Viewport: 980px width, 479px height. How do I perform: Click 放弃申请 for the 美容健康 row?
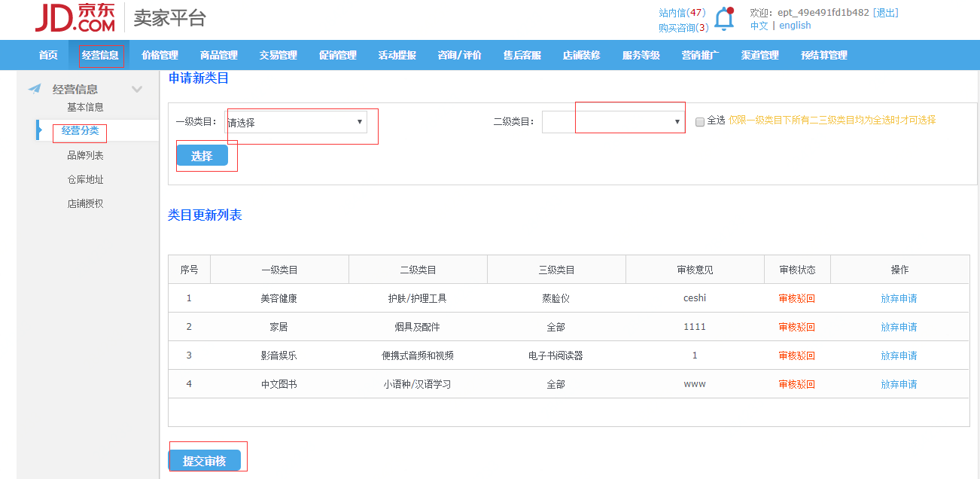[x=900, y=297]
